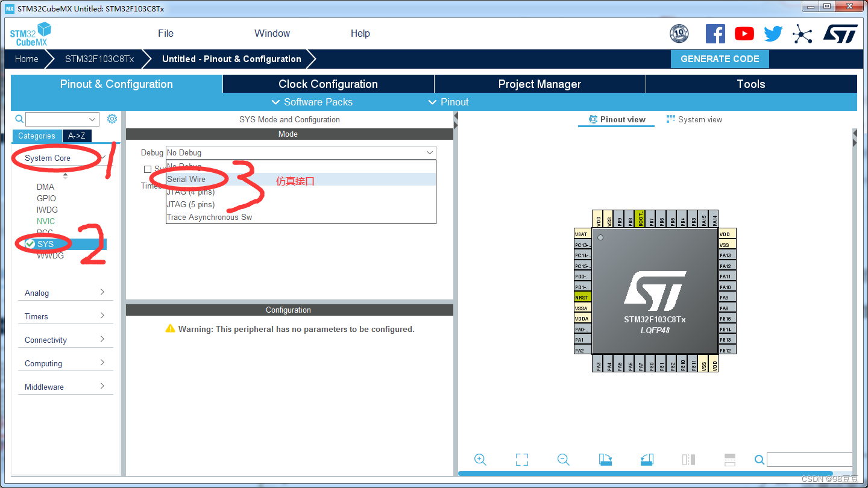Open the ST Facebook page icon
Image resolution: width=868 pixels, height=488 pixels.
(x=715, y=34)
